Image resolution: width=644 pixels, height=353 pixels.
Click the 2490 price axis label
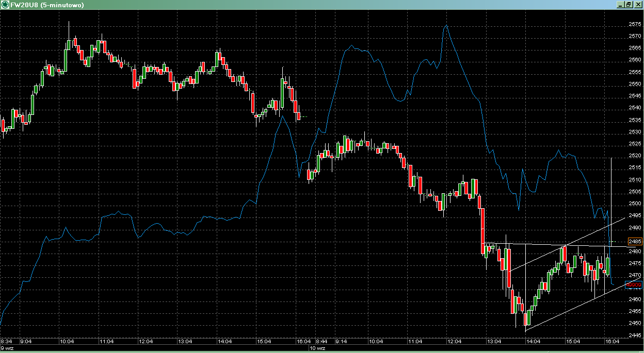635,228
